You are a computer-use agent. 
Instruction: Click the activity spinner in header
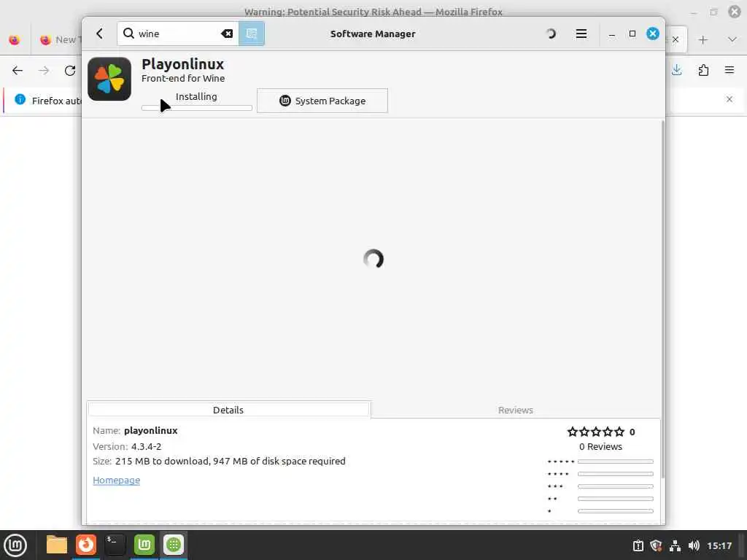tap(551, 34)
